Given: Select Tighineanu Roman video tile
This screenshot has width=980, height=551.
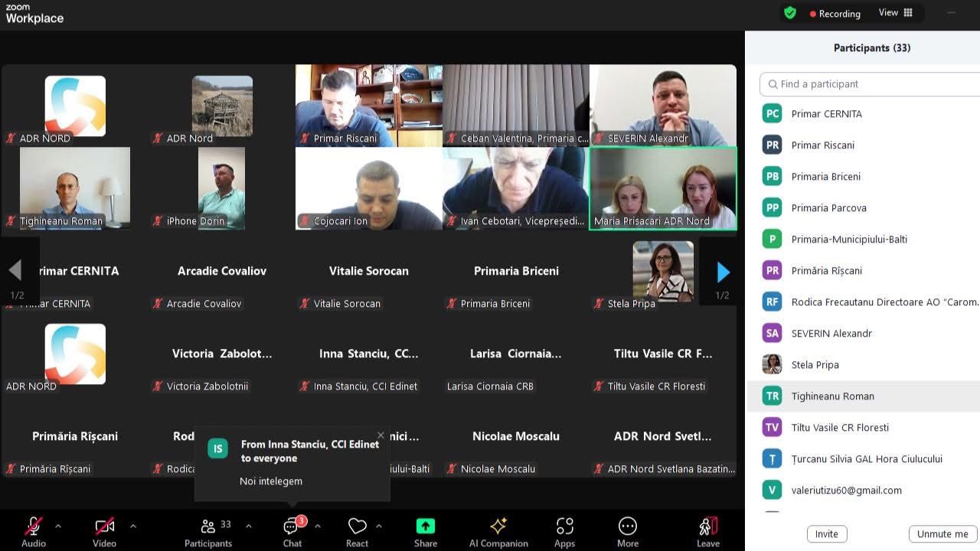Looking at the screenshot, I should click(x=75, y=188).
